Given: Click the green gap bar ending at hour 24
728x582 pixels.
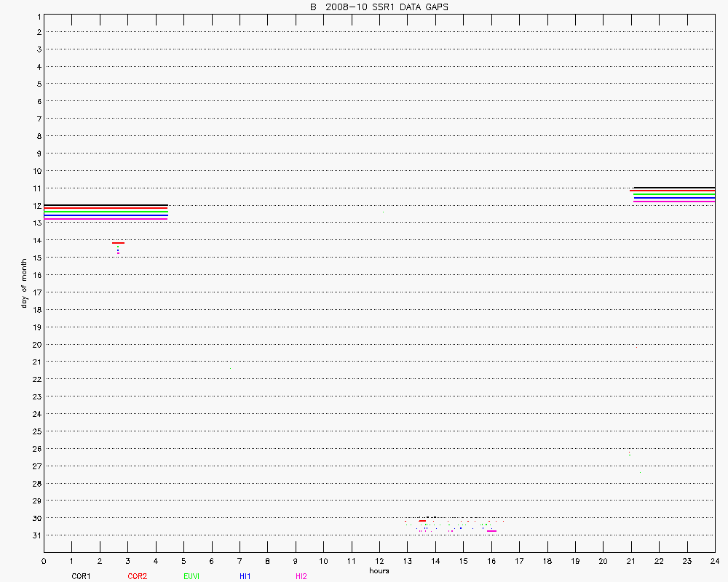Looking at the screenshot, I should [674, 195].
